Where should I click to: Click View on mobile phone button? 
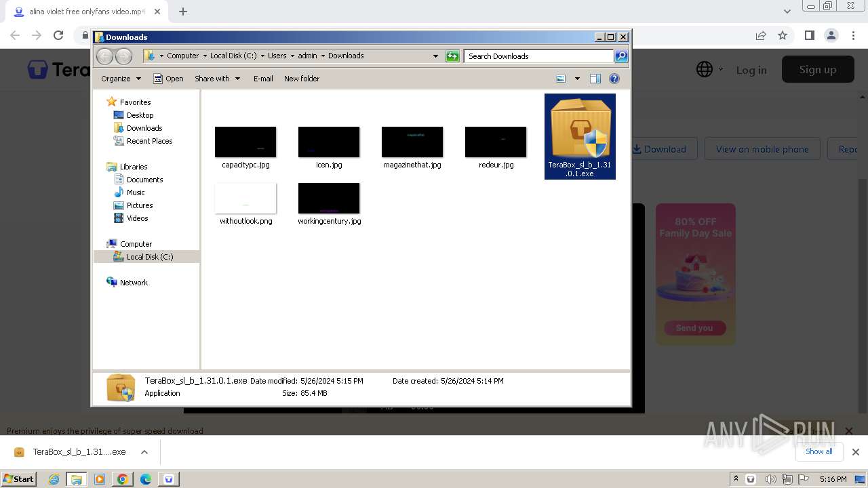(762, 149)
